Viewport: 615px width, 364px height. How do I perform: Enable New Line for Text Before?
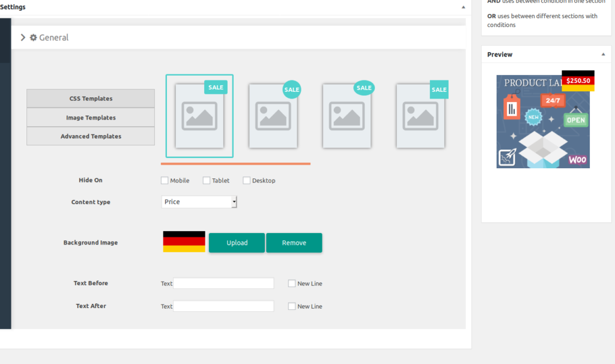(292, 284)
